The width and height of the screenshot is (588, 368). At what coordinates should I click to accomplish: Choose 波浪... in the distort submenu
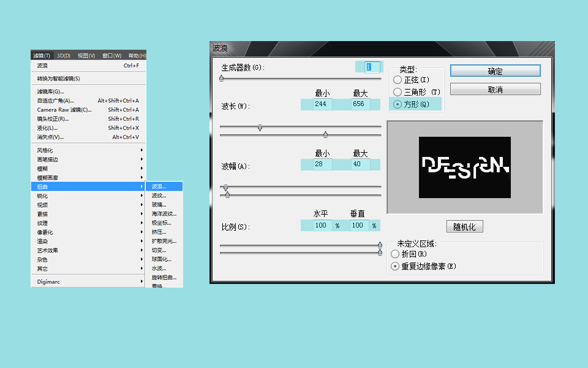point(164,186)
